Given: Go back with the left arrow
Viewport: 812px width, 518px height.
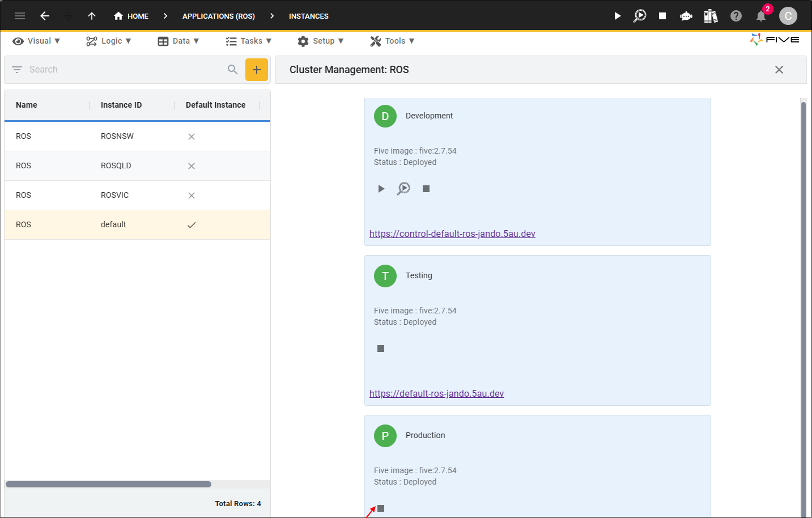Looking at the screenshot, I should pyautogui.click(x=45, y=16).
